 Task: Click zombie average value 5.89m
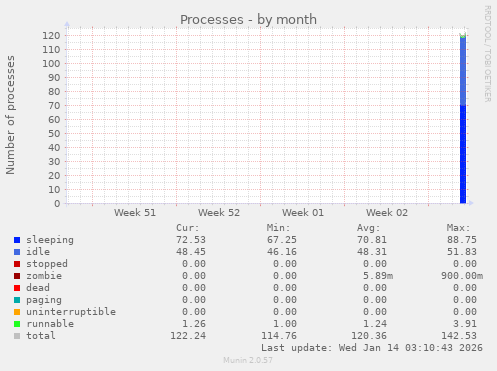coord(378,276)
